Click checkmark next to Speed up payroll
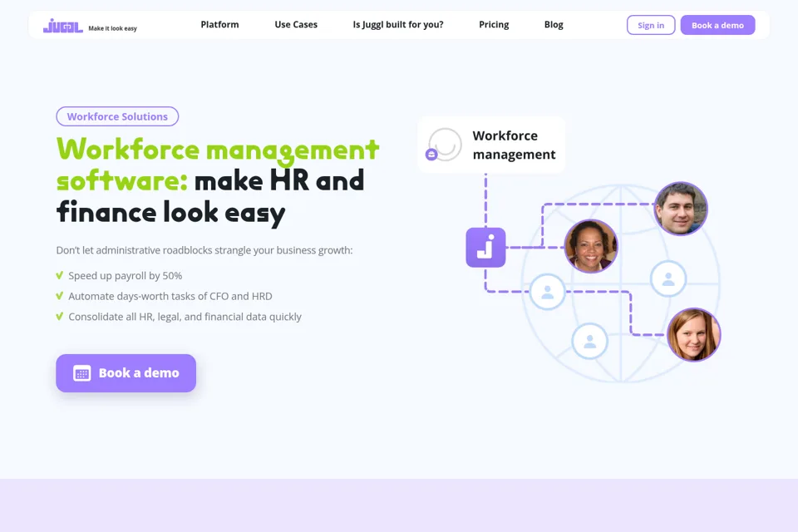Image resolution: width=798 pixels, height=532 pixels. point(60,275)
